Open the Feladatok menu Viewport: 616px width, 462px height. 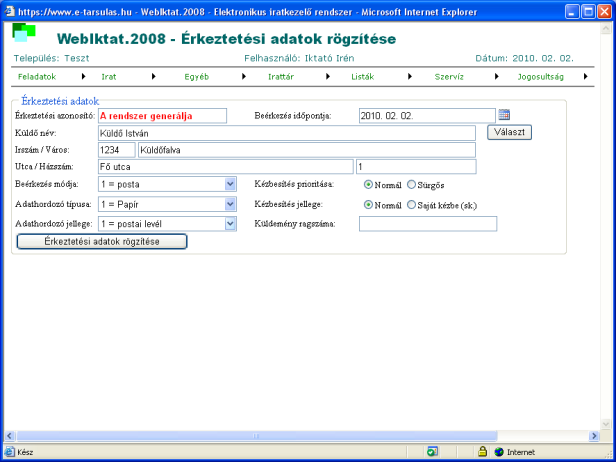click(37, 77)
